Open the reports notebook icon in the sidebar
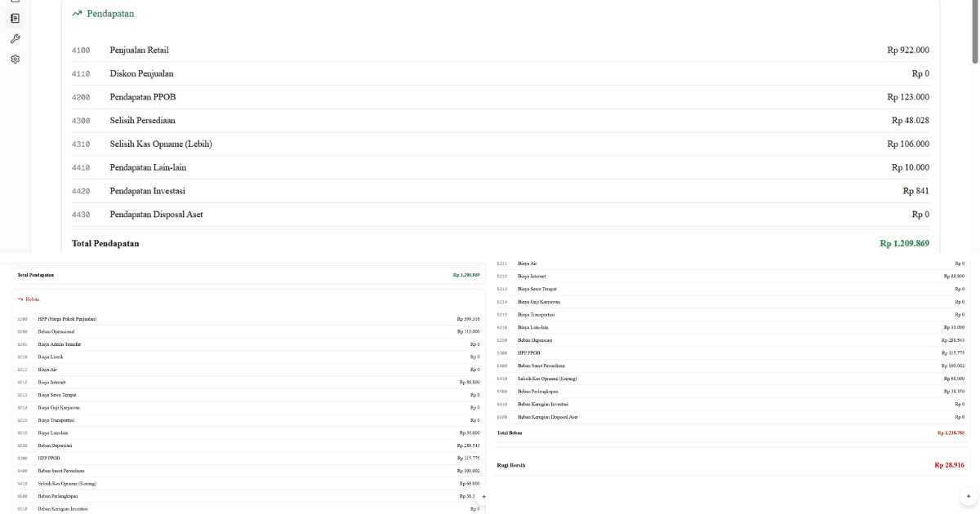Viewport: 980px width, 514px height. click(x=16, y=18)
